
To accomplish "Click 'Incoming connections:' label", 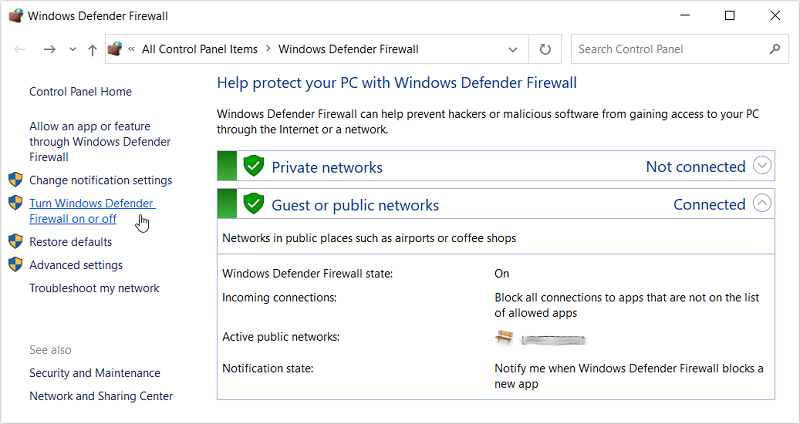I will click(x=280, y=297).
